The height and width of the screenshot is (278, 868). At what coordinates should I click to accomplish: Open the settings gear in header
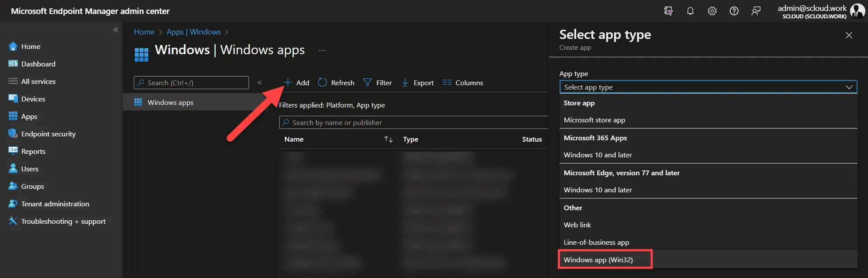click(x=712, y=11)
